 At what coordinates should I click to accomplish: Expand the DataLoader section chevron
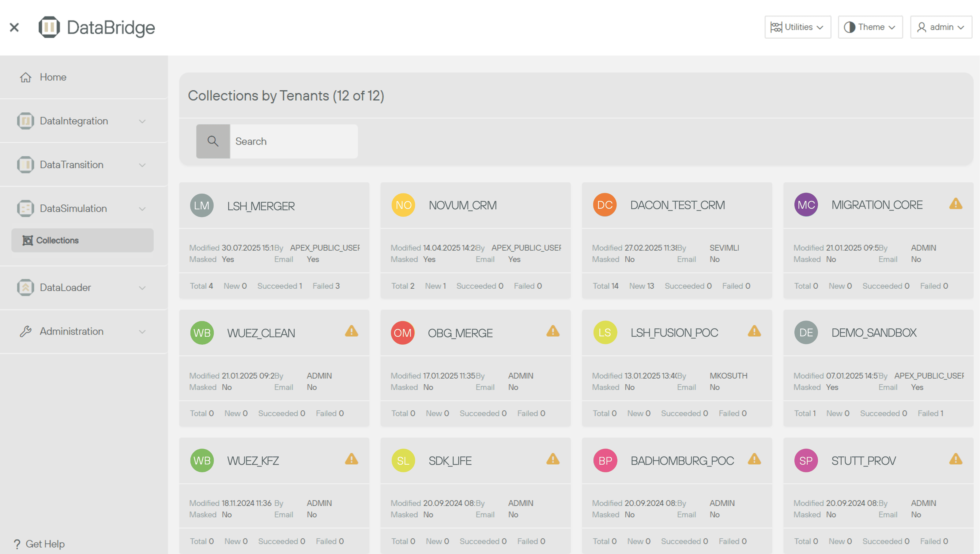tap(142, 288)
